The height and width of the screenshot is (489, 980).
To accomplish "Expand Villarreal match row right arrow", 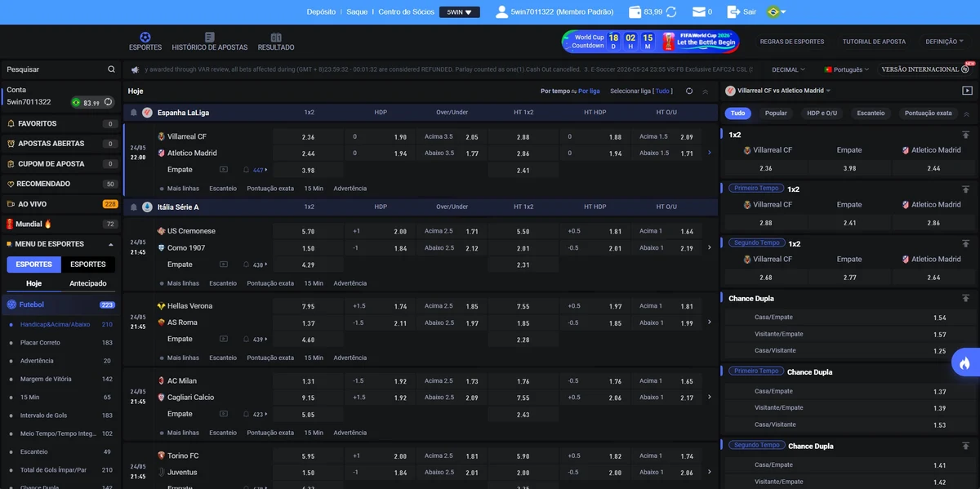I will 709,153.
